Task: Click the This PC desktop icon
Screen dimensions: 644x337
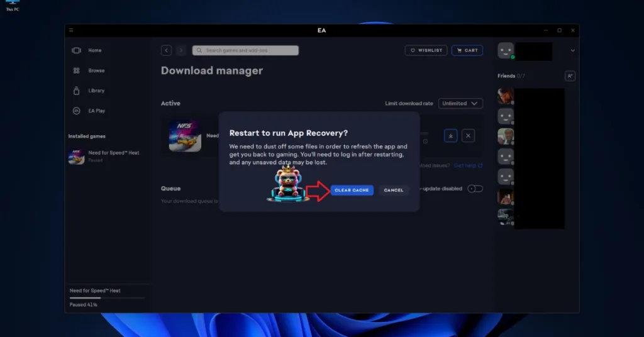Action: [x=13, y=6]
